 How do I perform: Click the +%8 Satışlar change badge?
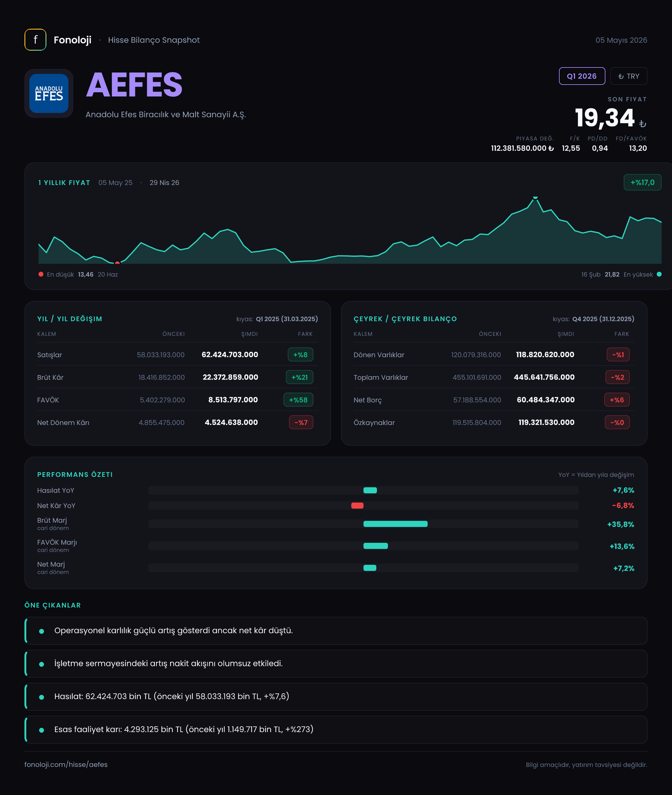[300, 354]
